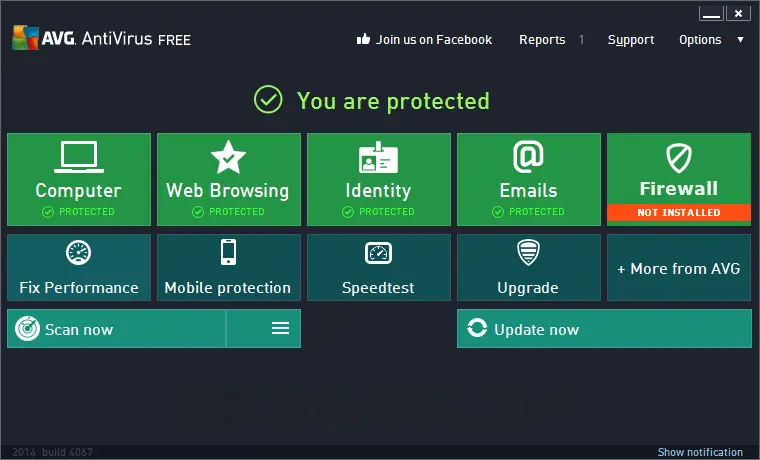Open the Mobile protection phone icon

[x=228, y=252]
